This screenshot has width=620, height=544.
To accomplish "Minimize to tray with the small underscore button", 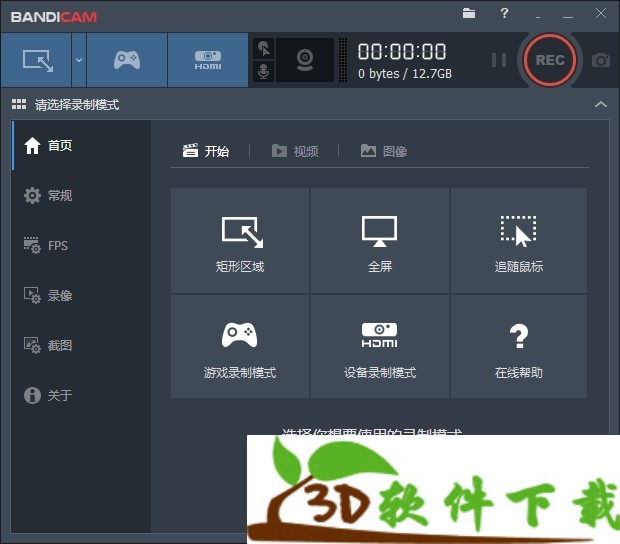I will tap(538, 16).
